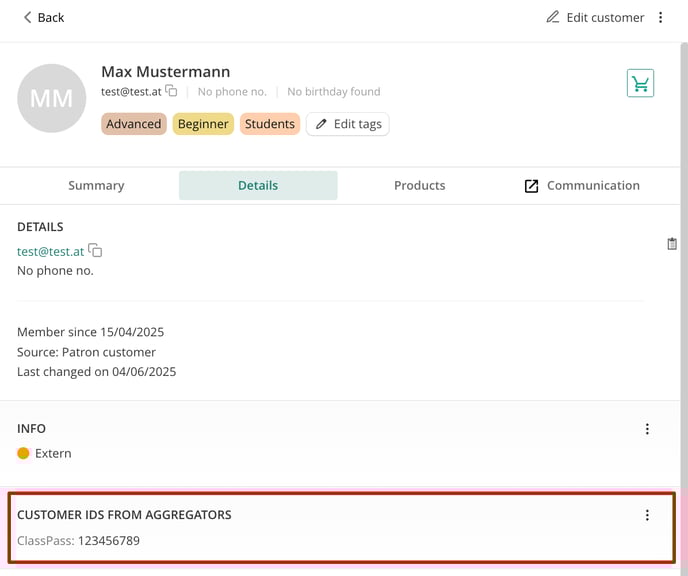Open Customer IDs from Aggregators options menu
688x576 pixels.
[647, 515]
